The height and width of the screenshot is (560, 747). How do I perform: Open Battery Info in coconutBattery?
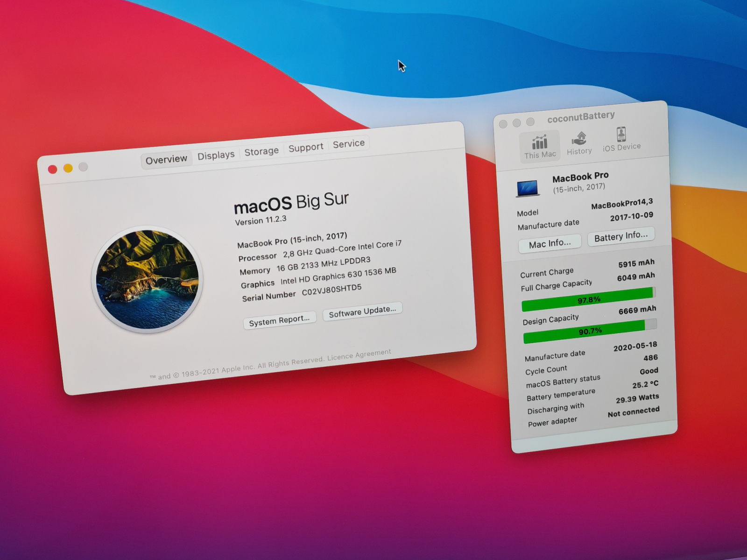point(621,236)
